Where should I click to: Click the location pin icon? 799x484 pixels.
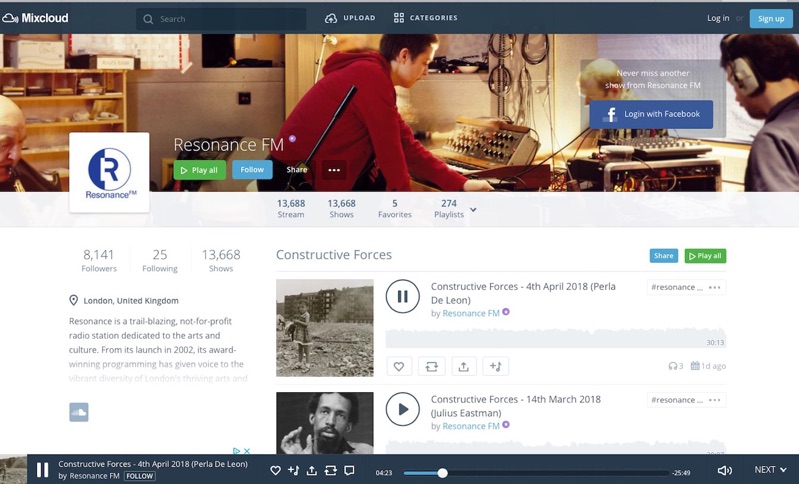coord(73,301)
